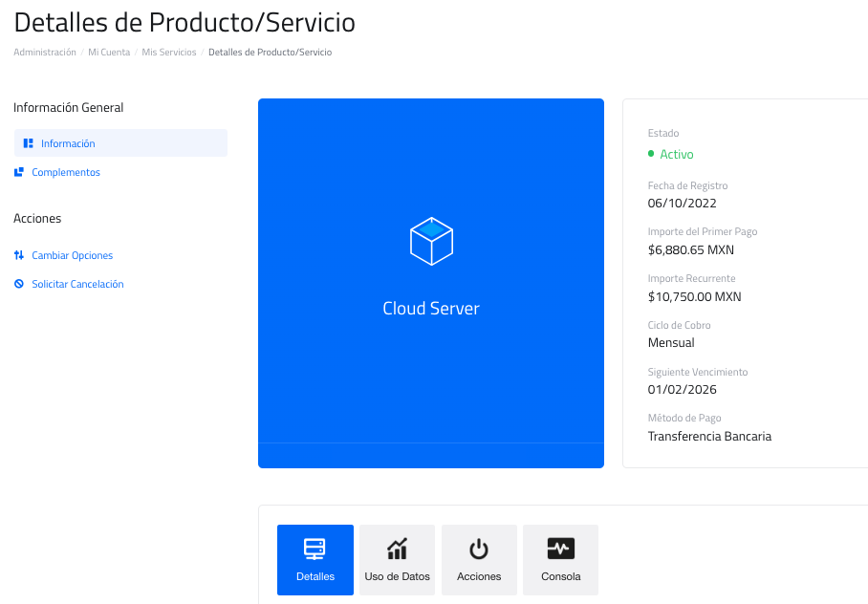The height and width of the screenshot is (604, 868).
Task: Switch to the Detalles tab
Action: point(315,560)
